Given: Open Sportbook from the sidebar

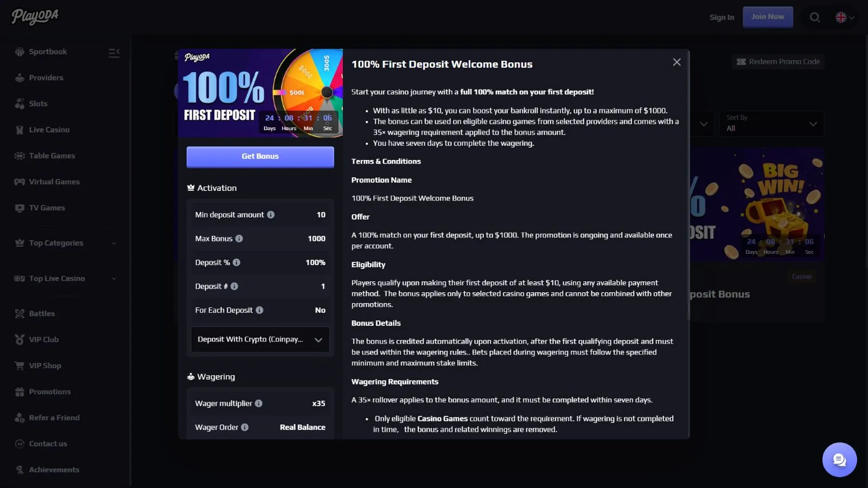Looking at the screenshot, I should coord(48,52).
